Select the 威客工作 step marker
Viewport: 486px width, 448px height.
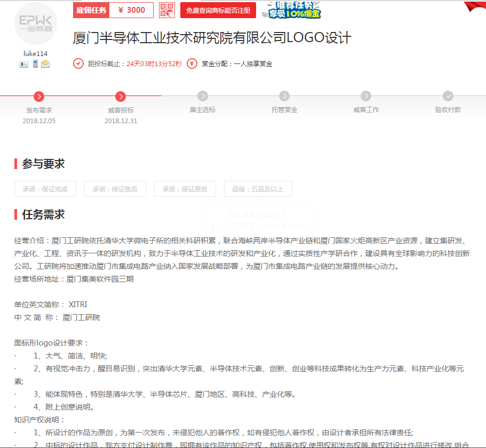pos(366,96)
